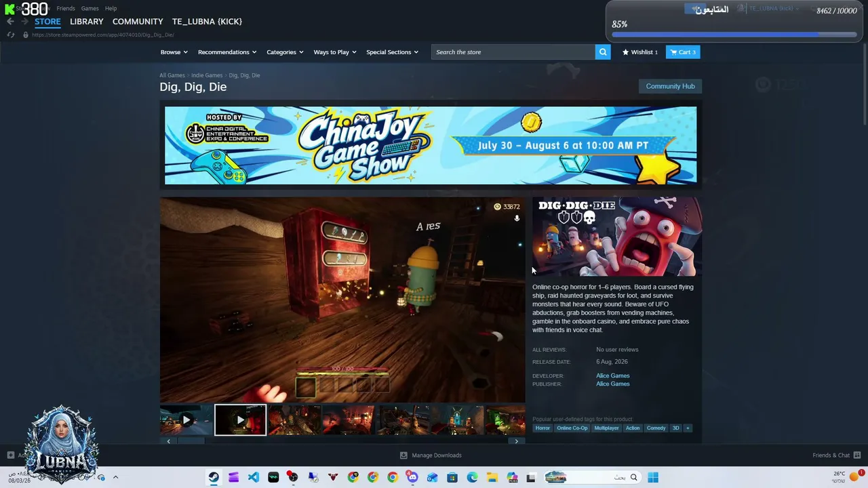Click the 6 Aug, 2026 release date
The image size is (868, 488).
click(612, 362)
